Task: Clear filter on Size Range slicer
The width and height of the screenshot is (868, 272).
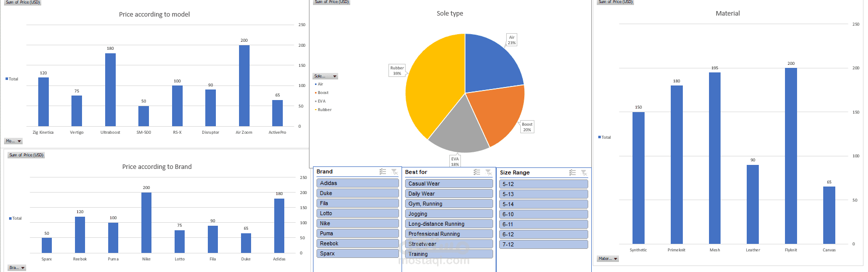Action: click(x=584, y=172)
